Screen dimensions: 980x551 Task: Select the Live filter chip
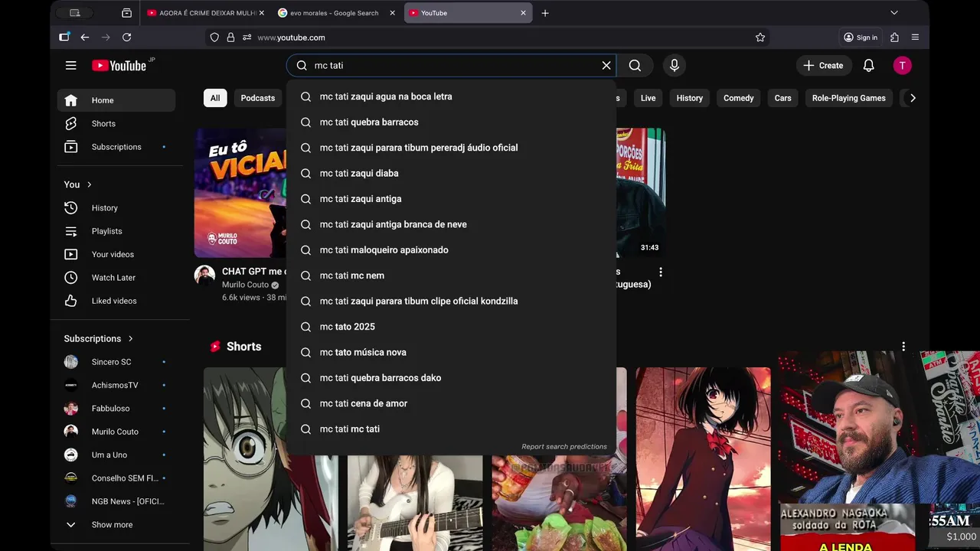648,98
